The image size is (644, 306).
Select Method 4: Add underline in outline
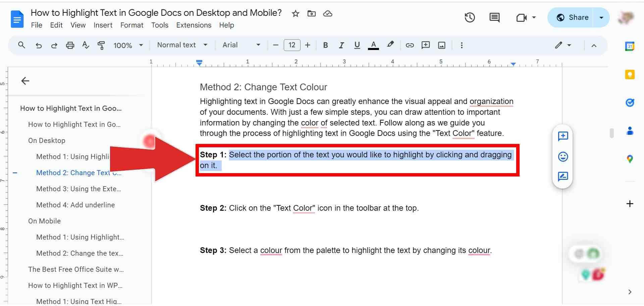(75, 205)
